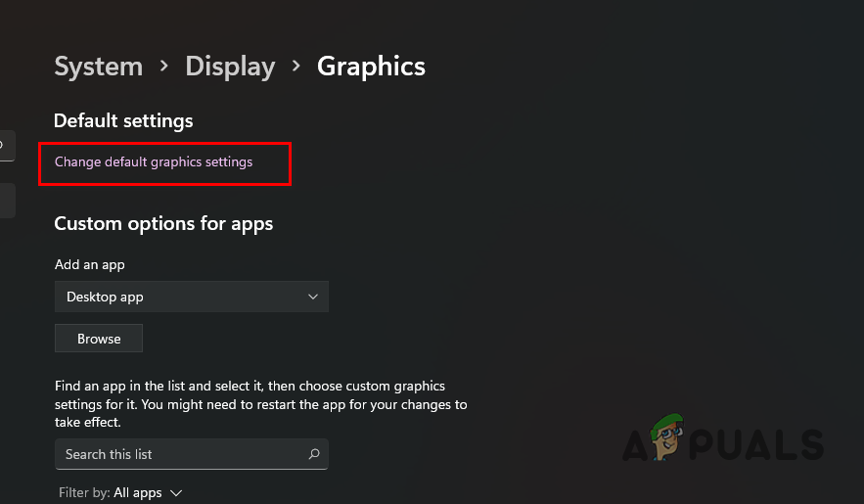Image resolution: width=864 pixels, height=504 pixels.
Task: Click the Custom options for apps heading
Action: coord(163,223)
